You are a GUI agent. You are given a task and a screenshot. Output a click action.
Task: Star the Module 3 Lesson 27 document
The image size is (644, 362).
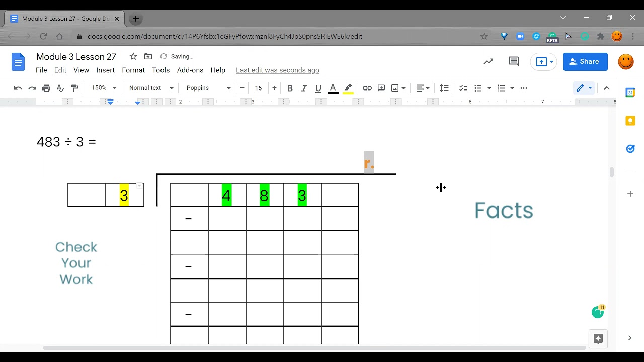133,56
